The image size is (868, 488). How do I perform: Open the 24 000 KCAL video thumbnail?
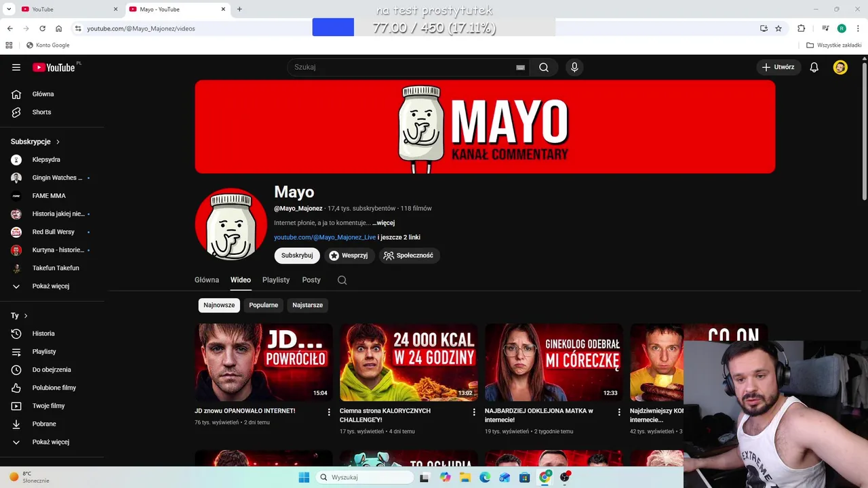(409, 362)
